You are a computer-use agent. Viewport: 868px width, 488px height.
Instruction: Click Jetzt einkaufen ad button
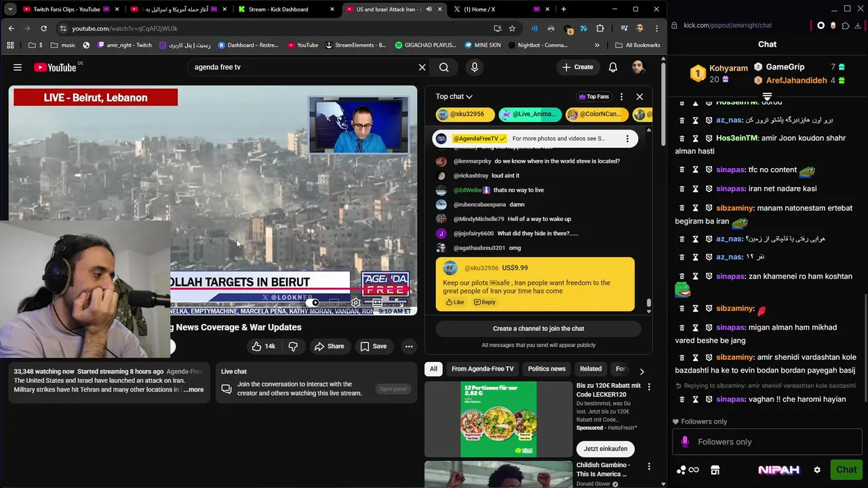pos(606,449)
